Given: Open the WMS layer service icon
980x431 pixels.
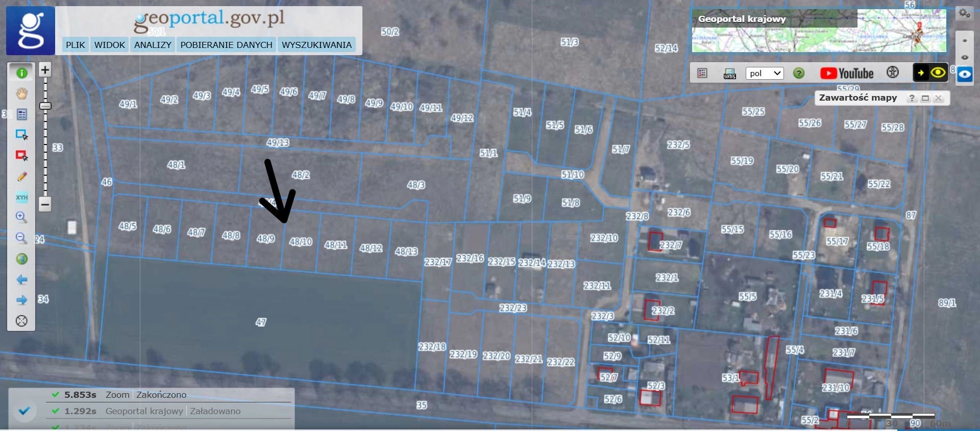Looking at the screenshot, I should tap(729, 74).
